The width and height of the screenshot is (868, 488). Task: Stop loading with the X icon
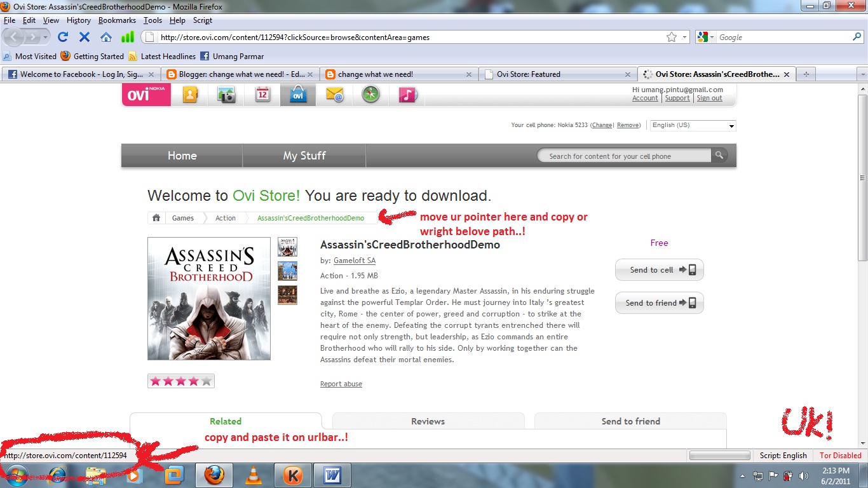pyautogui.click(x=84, y=37)
